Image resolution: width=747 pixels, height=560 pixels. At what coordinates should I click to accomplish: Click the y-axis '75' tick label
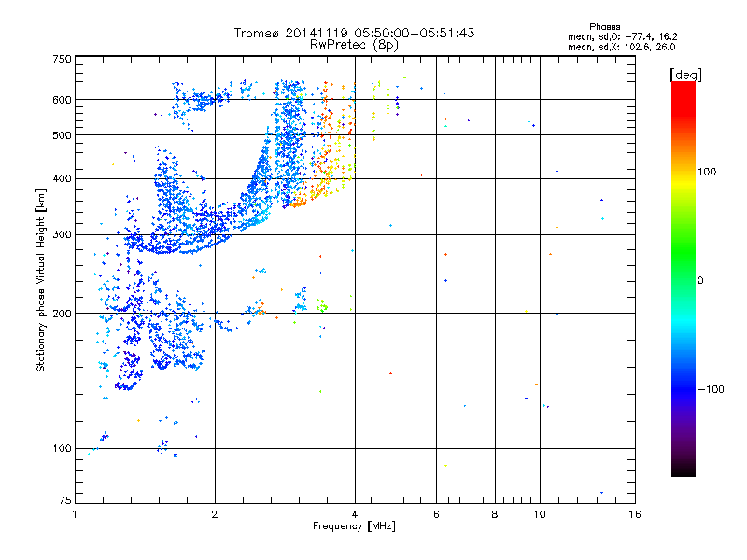click(x=65, y=500)
